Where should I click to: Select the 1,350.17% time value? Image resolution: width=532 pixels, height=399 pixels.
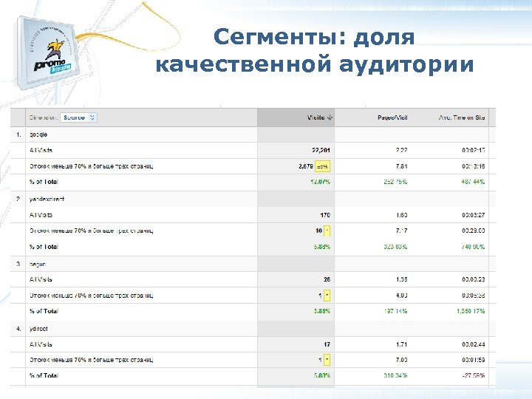(x=471, y=311)
